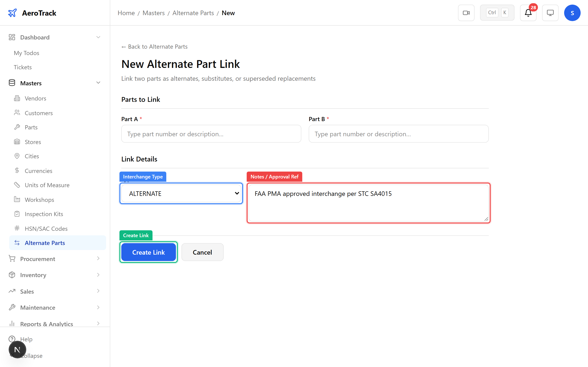This screenshot has width=588, height=367.
Task: Select Alternate Parts in the sidebar
Action: click(45, 242)
